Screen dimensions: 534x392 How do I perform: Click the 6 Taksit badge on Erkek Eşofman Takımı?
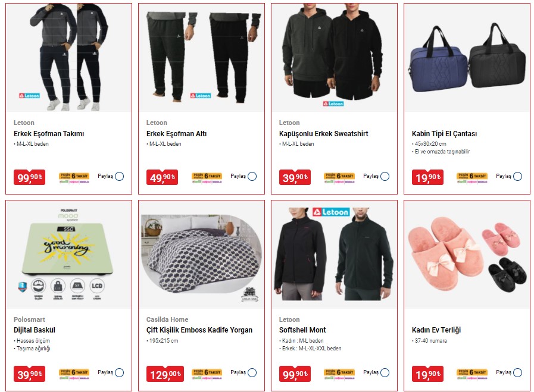[74, 178]
